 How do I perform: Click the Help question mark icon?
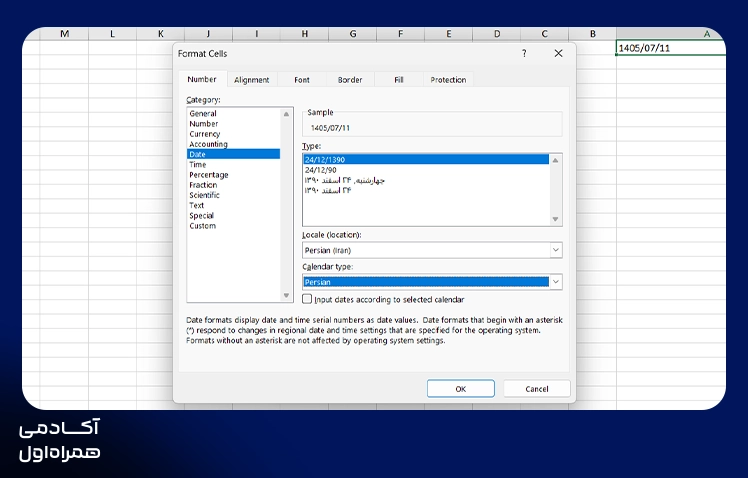click(x=524, y=53)
